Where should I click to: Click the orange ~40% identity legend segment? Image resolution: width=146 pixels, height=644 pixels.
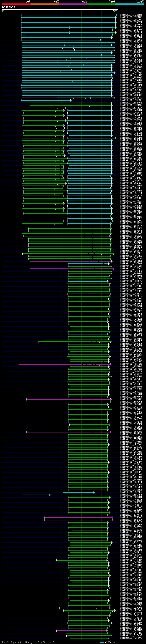point(44,4)
